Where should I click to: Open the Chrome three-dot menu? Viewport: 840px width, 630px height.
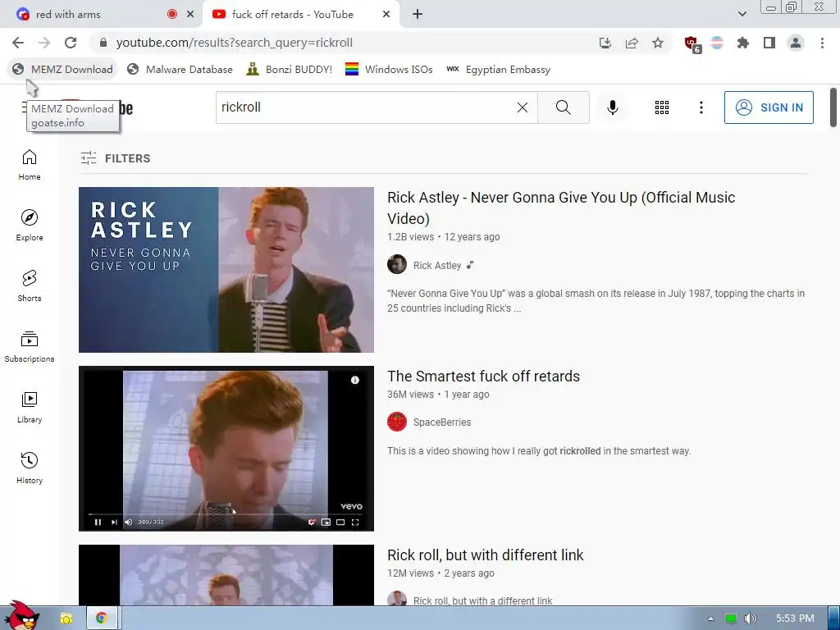(822, 43)
